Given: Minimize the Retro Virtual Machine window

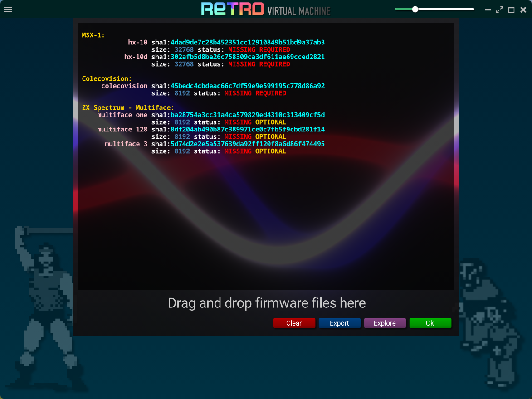Looking at the screenshot, I should (x=488, y=10).
